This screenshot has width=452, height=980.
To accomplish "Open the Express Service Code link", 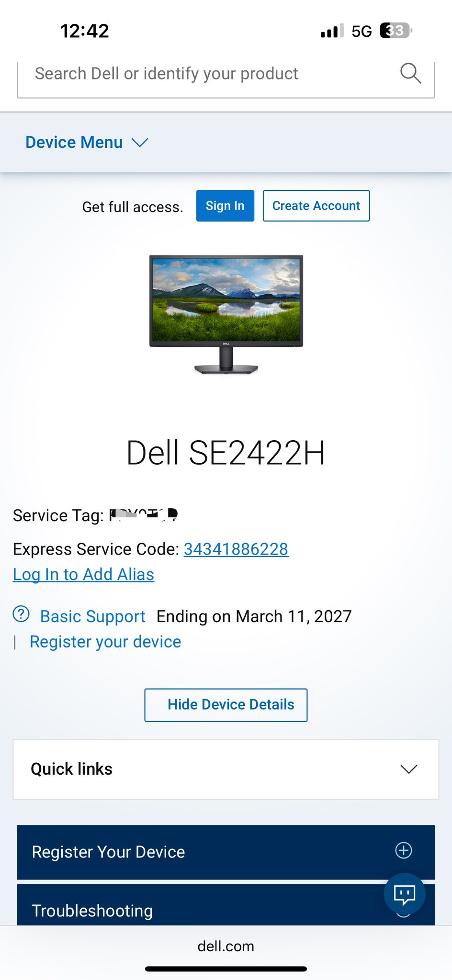I will (236, 549).
